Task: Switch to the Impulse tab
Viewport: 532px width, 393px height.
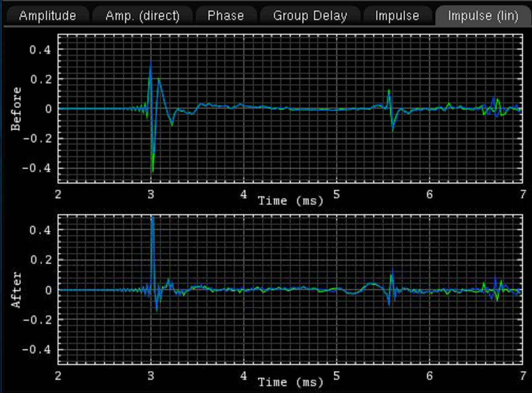Action: click(x=398, y=16)
